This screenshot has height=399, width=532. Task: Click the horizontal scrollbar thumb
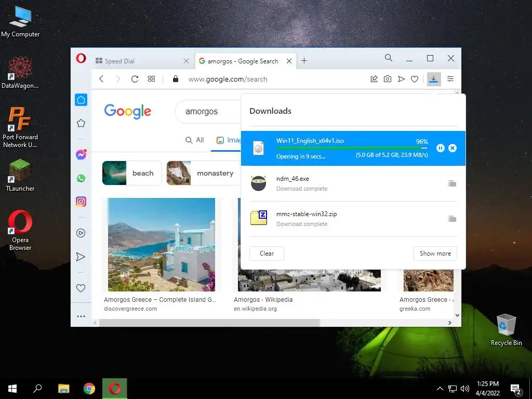coord(210,323)
